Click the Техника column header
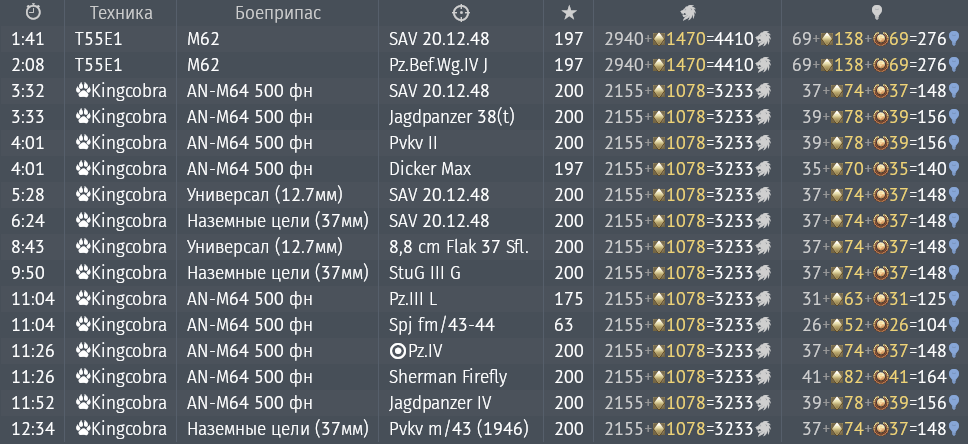The image size is (968, 444). (121, 13)
